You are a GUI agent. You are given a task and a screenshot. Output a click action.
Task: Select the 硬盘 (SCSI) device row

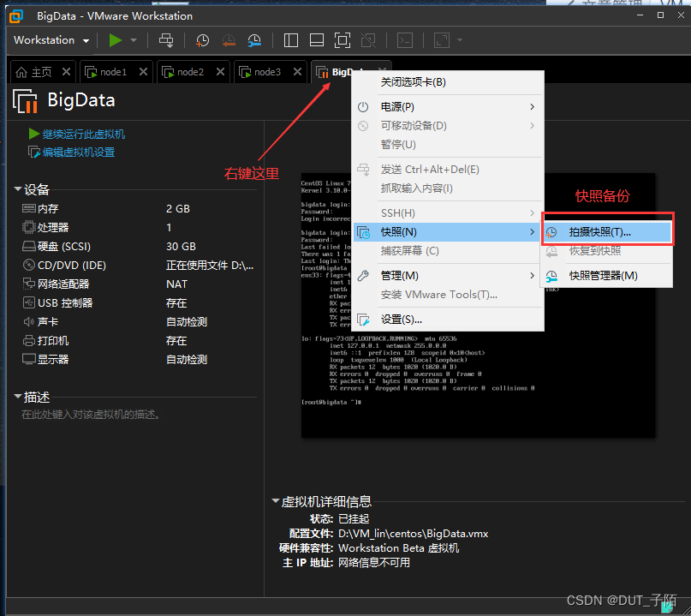pyautogui.click(x=138, y=247)
